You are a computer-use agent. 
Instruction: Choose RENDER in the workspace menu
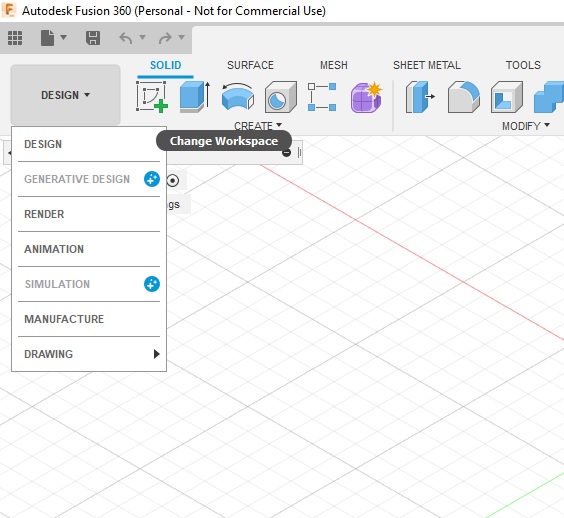pos(89,214)
